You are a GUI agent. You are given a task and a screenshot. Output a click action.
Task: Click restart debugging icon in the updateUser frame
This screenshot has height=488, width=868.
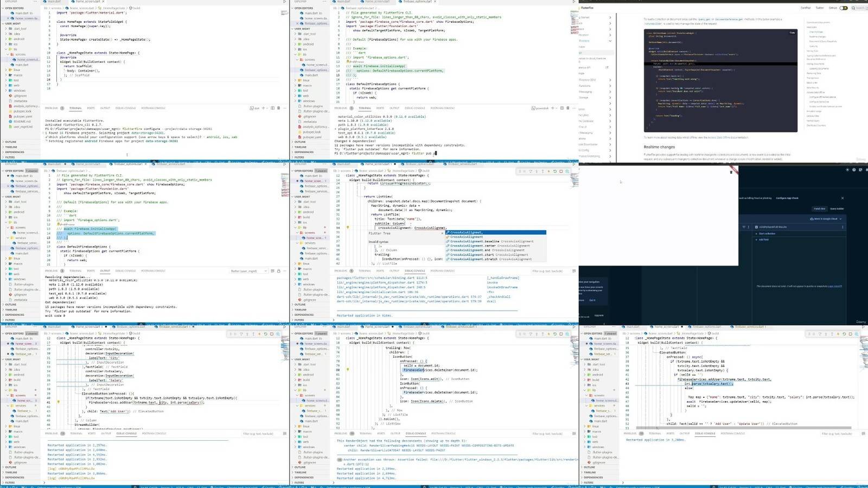tap(844, 334)
